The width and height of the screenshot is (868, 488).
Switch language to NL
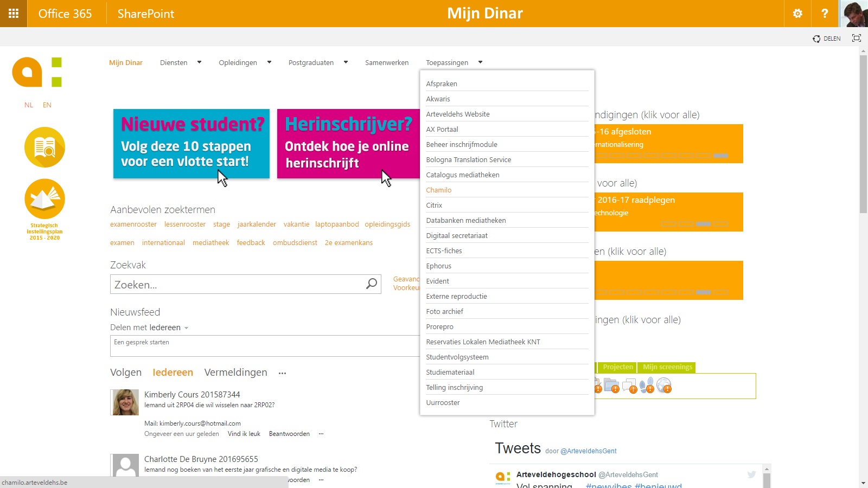click(29, 105)
